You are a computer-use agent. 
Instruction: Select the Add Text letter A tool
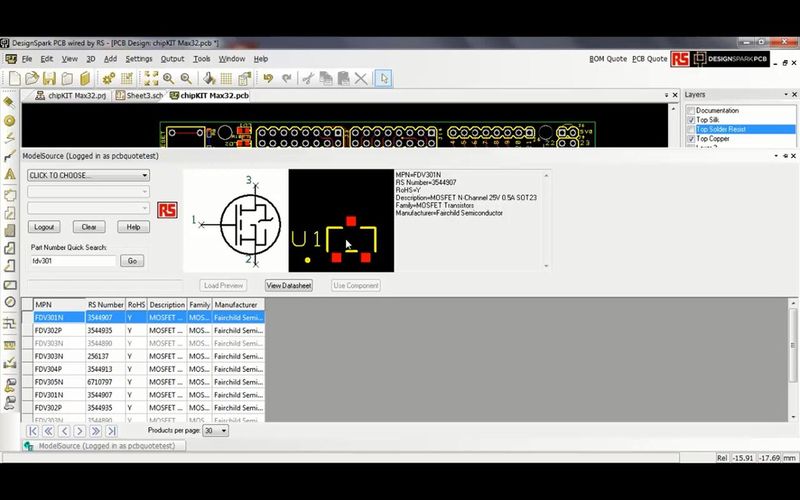tap(9, 174)
